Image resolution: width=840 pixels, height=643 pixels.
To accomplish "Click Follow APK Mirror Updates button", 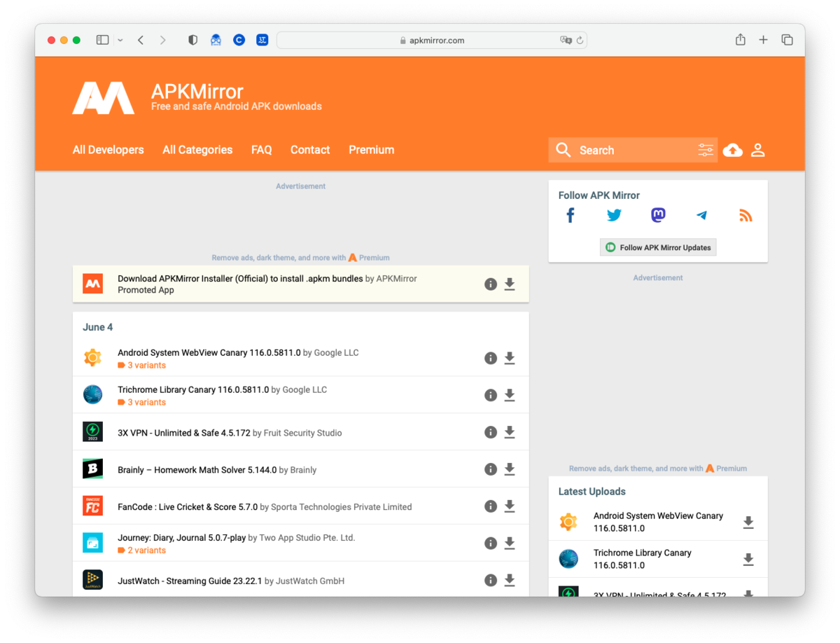I will point(658,247).
